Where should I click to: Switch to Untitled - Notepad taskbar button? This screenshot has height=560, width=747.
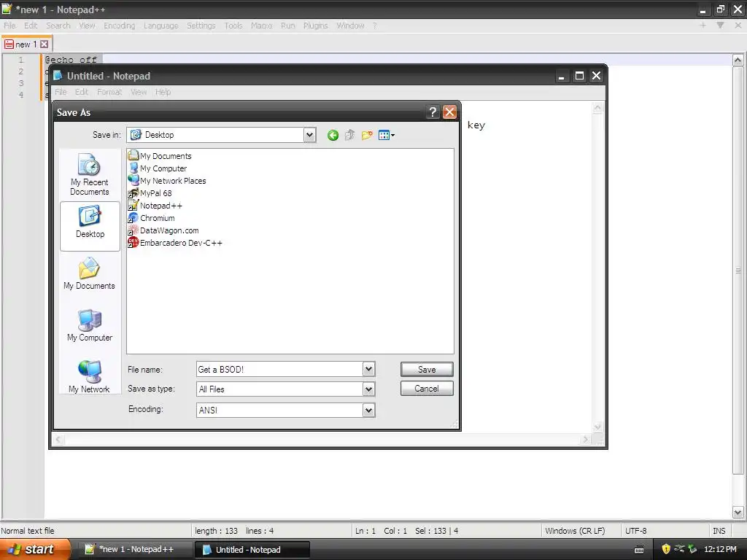tap(252, 550)
